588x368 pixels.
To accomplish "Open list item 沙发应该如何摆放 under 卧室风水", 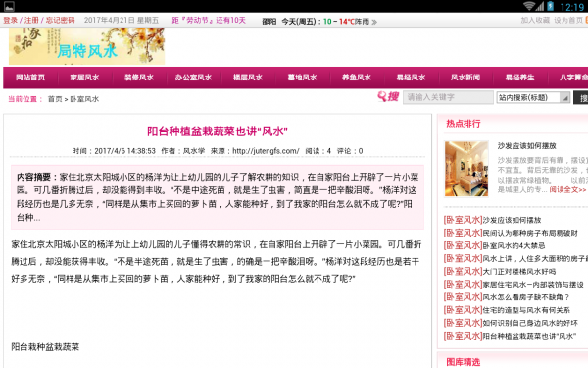I will coord(512,220).
